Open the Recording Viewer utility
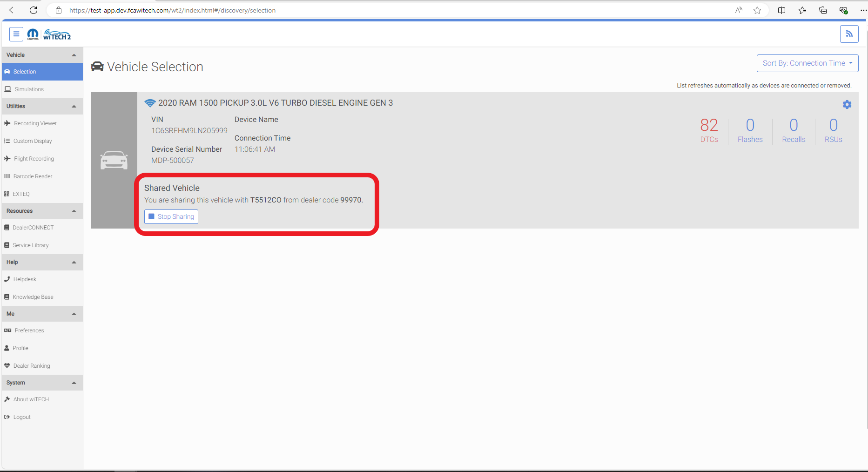 point(42,123)
